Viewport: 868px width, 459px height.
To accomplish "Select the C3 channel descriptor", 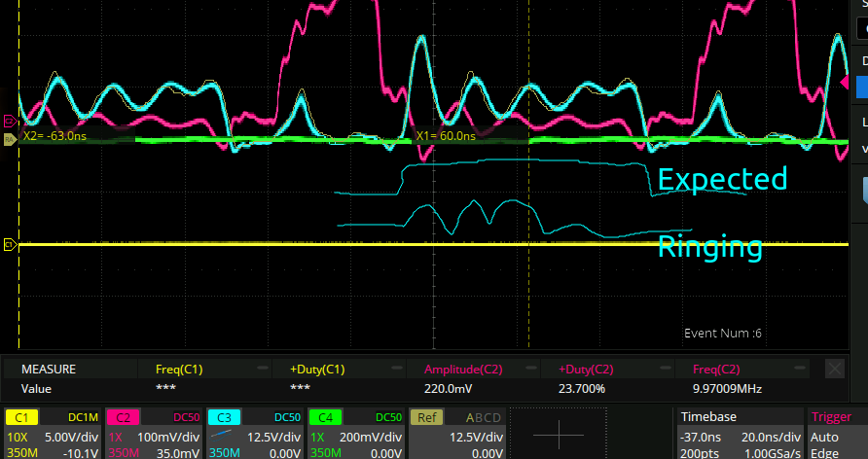I will click(253, 434).
